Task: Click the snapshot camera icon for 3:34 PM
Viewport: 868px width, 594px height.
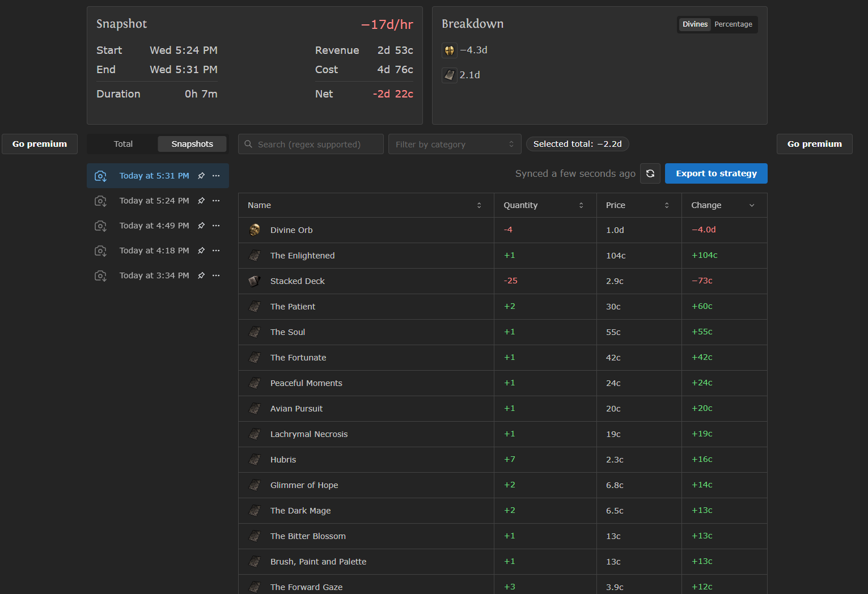Action: click(x=100, y=275)
